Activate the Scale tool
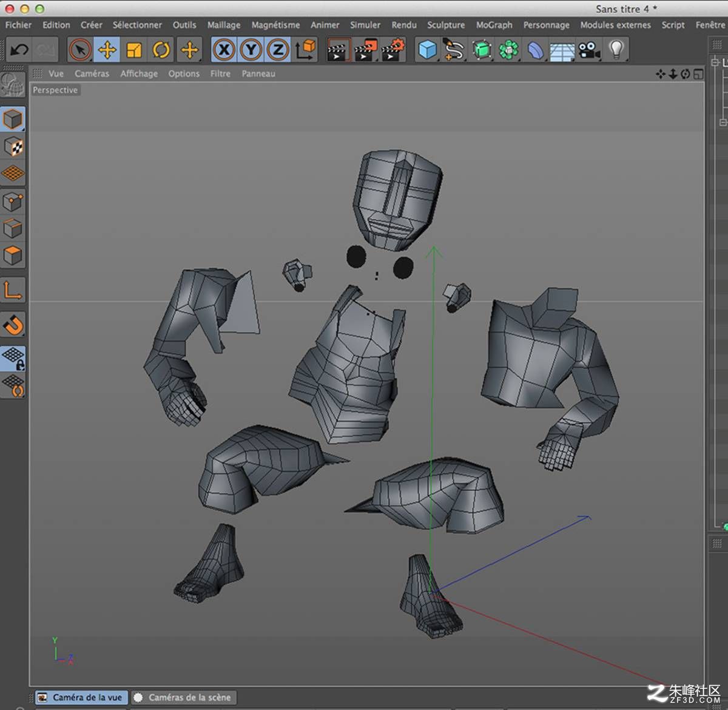The height and width of the screenshot is (710, 728). point(134,50)
